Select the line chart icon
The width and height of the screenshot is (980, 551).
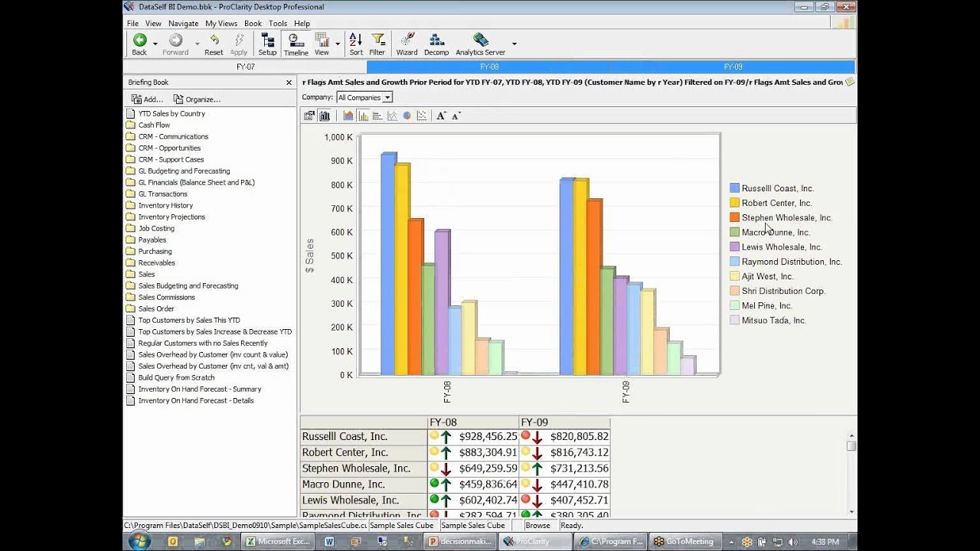[392, 116]
